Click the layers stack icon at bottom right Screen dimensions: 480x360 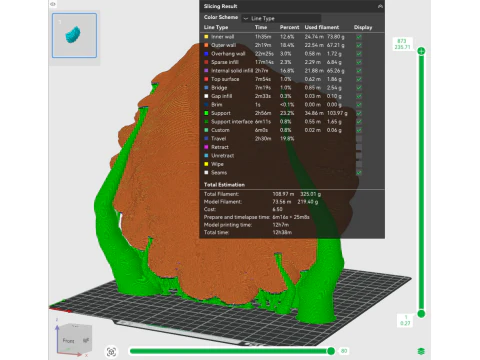[421, 351]
